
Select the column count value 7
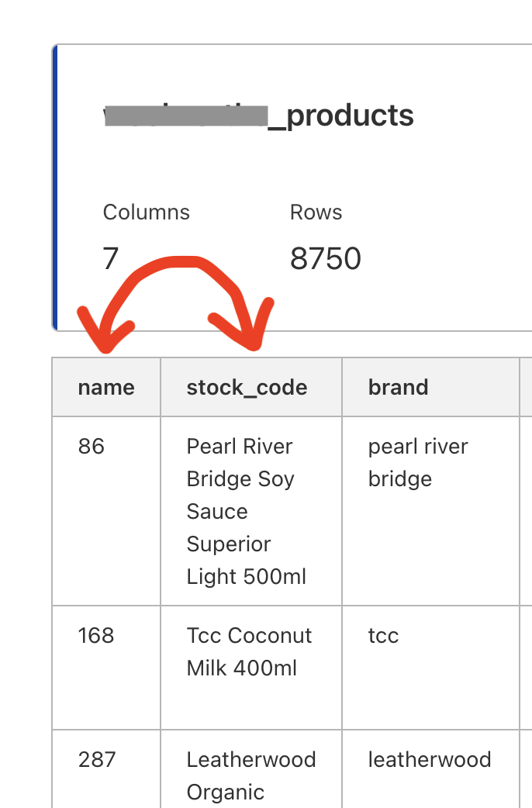[110, 258]
